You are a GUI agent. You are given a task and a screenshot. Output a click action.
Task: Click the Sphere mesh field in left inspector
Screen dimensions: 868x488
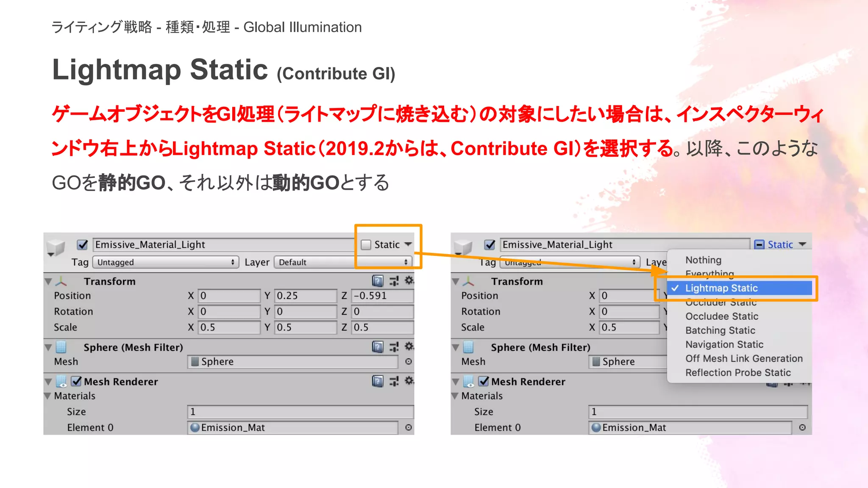(x=293, y=361)
